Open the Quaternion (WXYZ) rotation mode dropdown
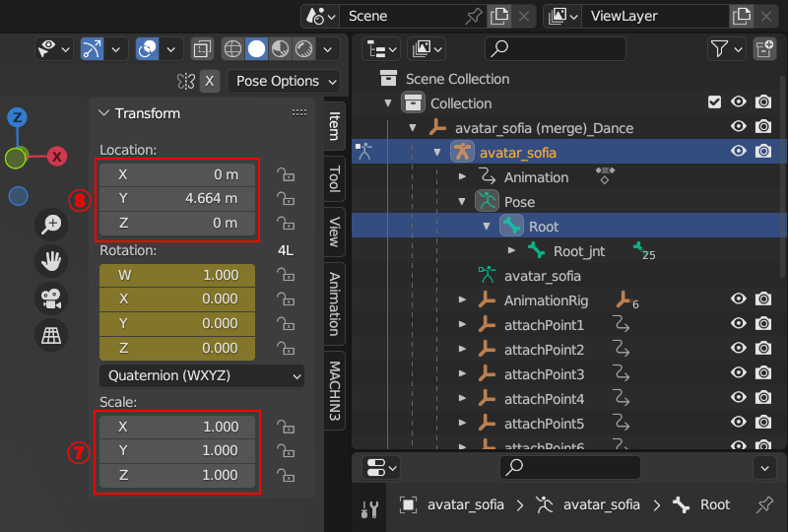This screenshot has width=788, height=532. click(202, 375)
